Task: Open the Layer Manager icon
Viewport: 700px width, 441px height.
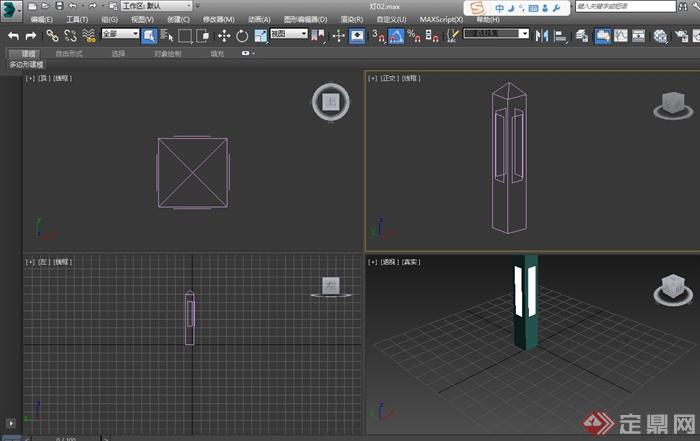Action: tap(582, 36)
